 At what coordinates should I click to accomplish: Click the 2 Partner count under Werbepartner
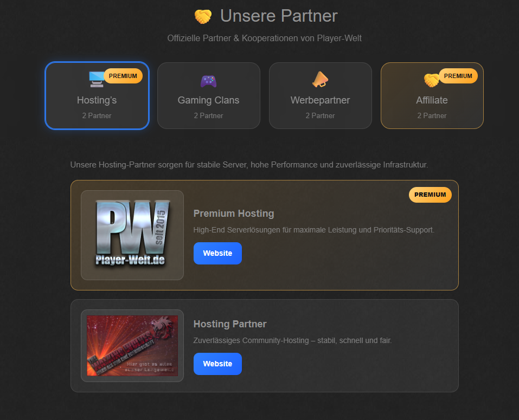(320, 115)
